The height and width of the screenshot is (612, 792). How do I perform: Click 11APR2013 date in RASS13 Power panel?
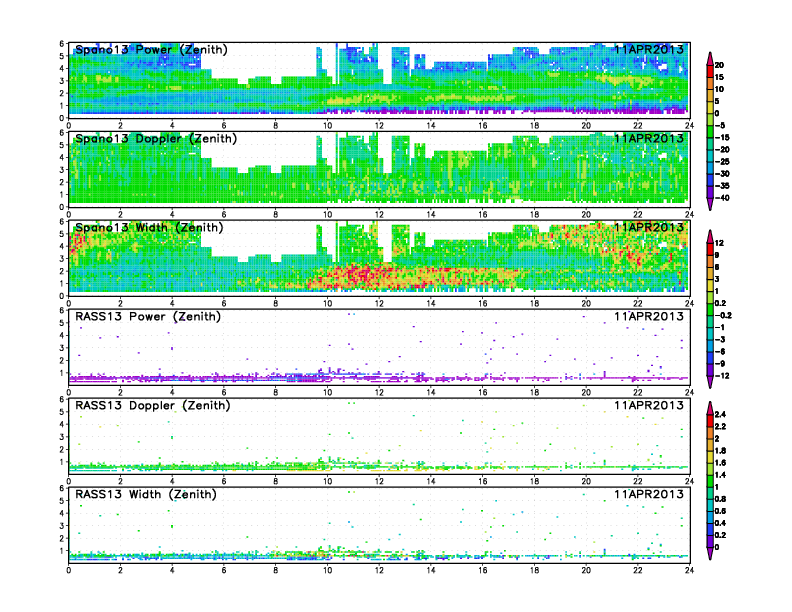click(649, 317)
